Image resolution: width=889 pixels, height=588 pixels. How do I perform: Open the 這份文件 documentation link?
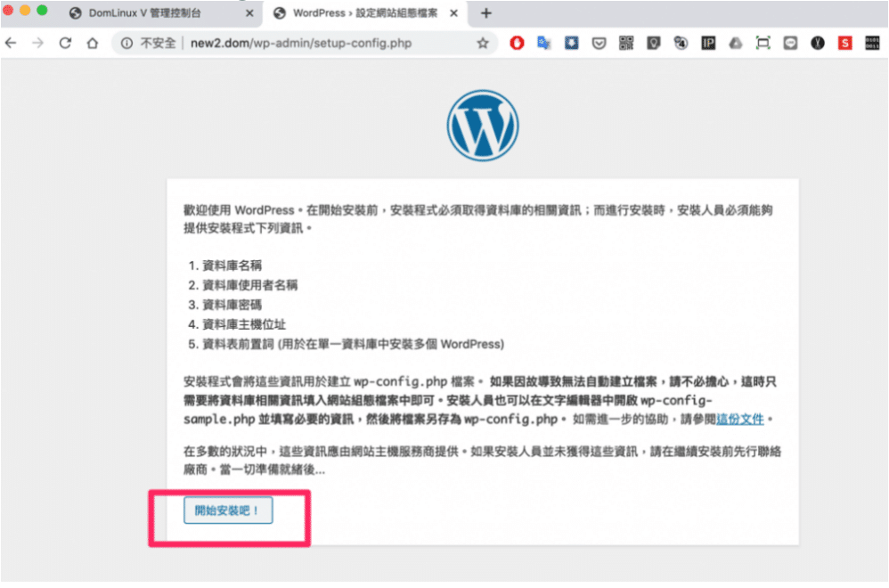point(740,419)
